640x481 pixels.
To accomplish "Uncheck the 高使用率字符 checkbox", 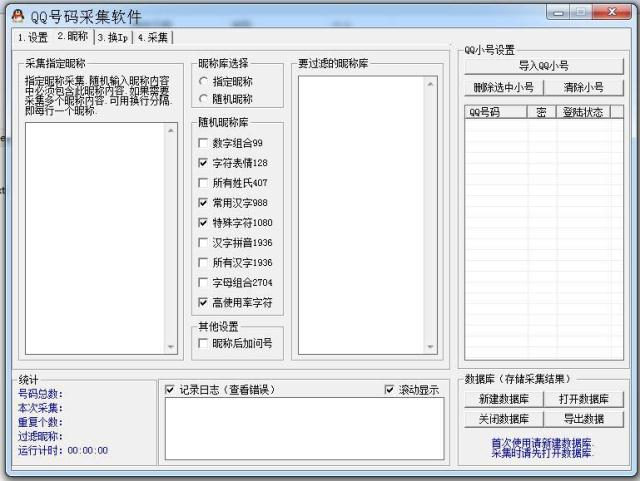I will click(235, 303).
